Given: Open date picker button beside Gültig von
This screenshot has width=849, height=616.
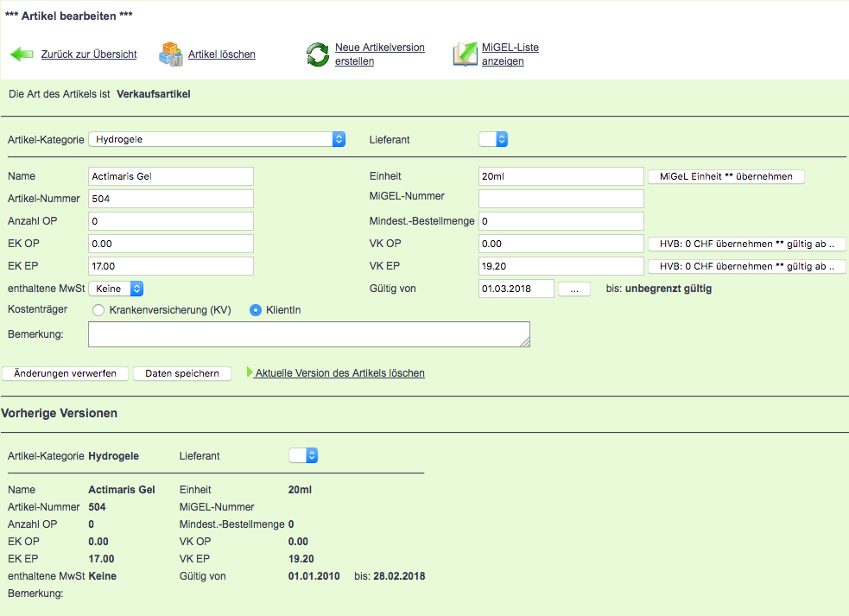Looking at the screenshot, I should click(x=573, y=289).
